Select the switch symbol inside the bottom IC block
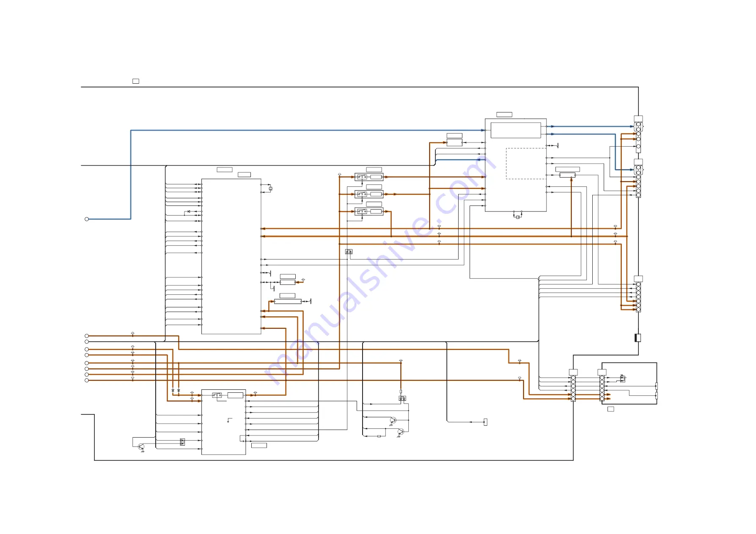Screen dimensions: 756x534 coord(217,395)
